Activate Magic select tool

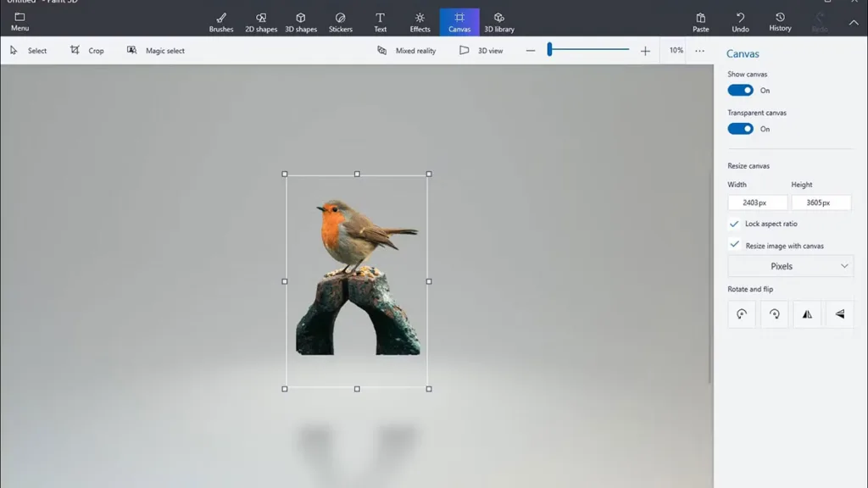[156, 50]
